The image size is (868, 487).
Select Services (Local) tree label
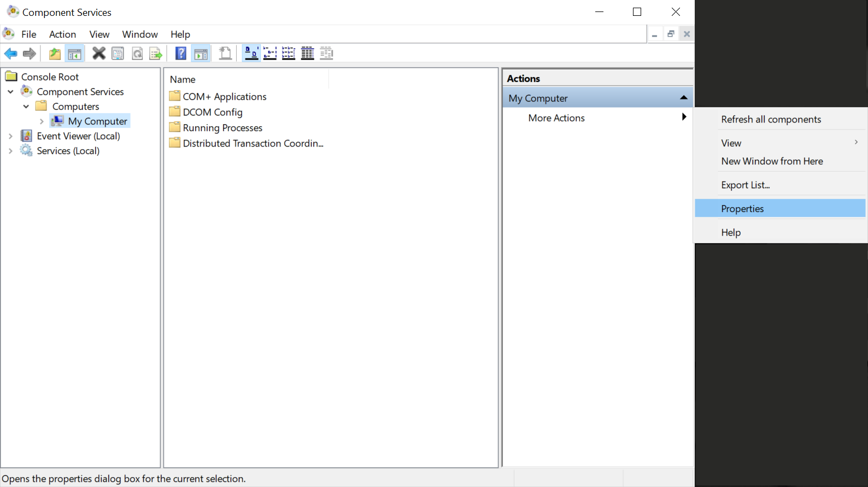[x=68, y=151]
